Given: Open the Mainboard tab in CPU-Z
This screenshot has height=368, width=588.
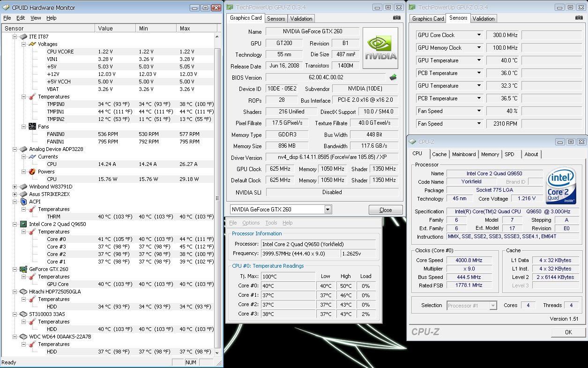Looking at the screenshot, I should tap(464, 154).
